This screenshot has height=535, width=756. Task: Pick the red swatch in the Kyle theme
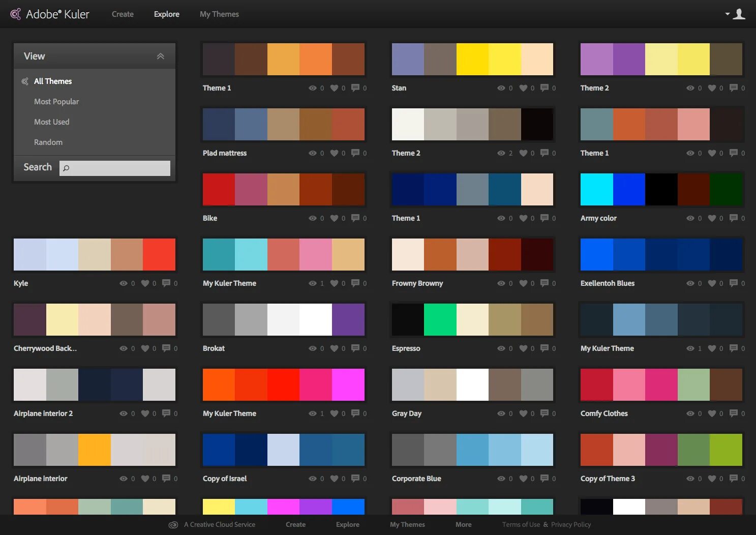pos(159,254)
